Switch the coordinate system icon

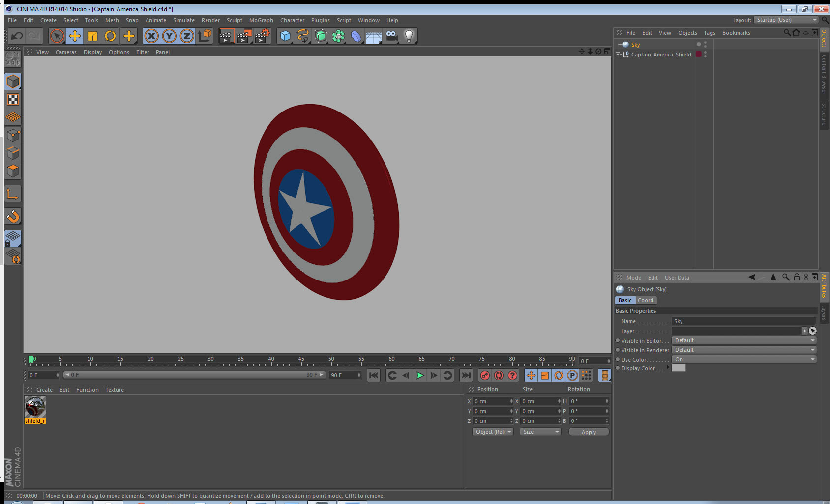pos(205,36)
